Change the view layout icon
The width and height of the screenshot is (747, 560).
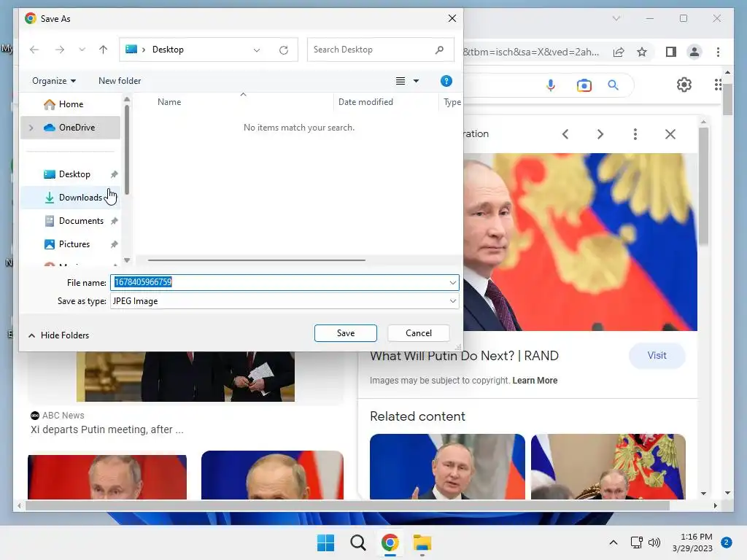(400, 81)
